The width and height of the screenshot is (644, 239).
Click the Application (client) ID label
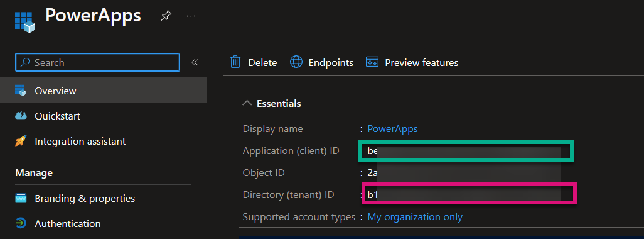pyautogui.click(x=291, y=151)
